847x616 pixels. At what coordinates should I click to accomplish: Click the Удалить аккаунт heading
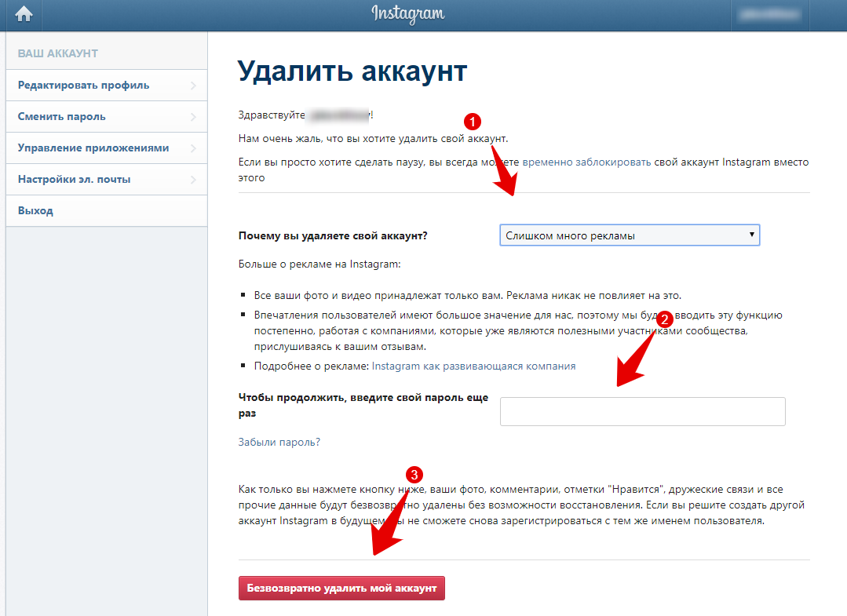pyautogui.click(x=352, y=71)
